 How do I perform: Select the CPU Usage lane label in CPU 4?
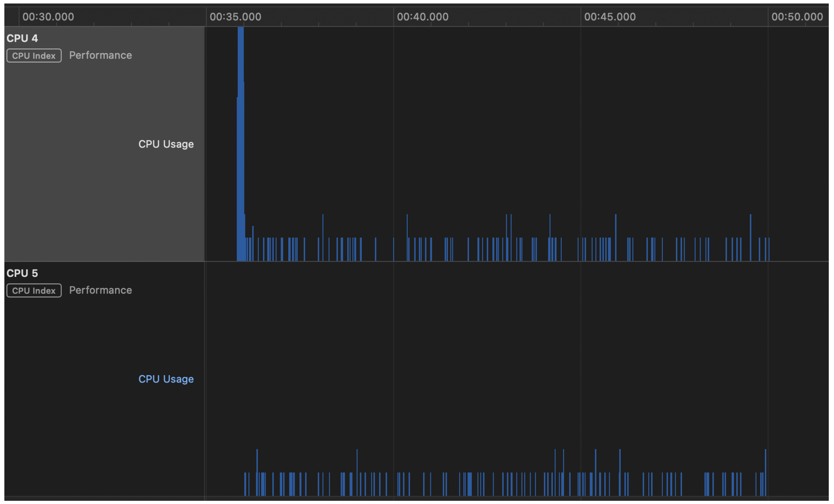[x=166, y=144]
